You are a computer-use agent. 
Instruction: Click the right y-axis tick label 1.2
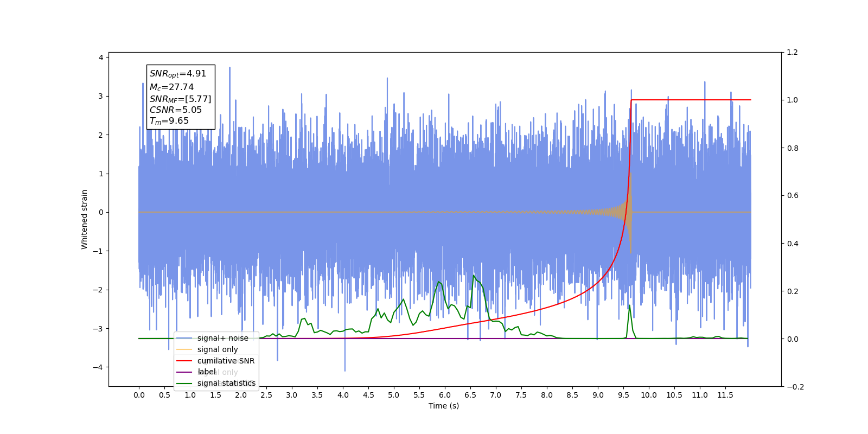[x=793, y=52]
